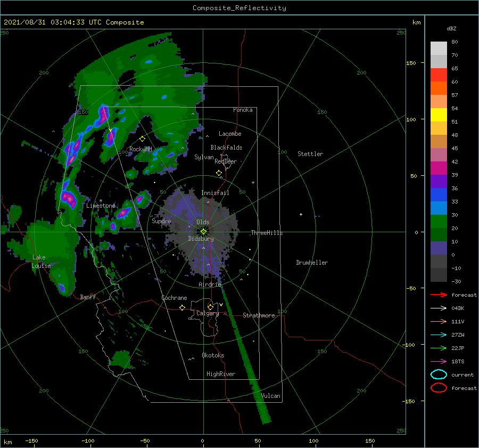
Task: Select the Airdrie label
Action: tap(210, 284)
